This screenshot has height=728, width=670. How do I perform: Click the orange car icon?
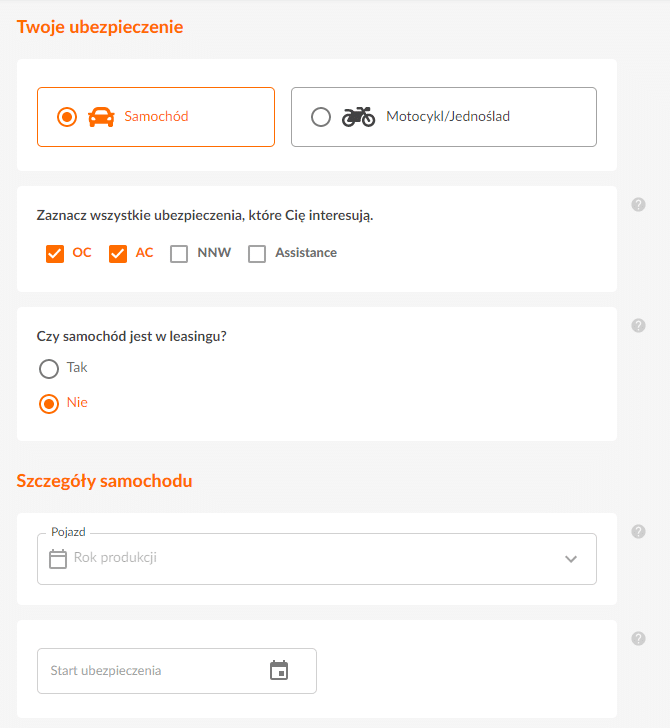(x=101, y=117)
